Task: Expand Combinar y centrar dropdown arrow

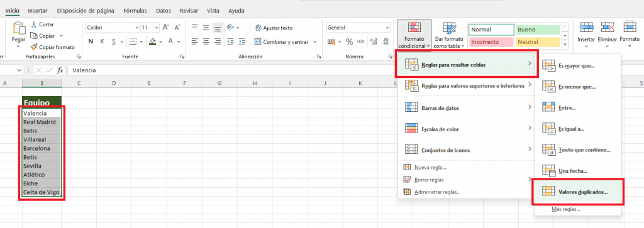Action: (315, 42)
